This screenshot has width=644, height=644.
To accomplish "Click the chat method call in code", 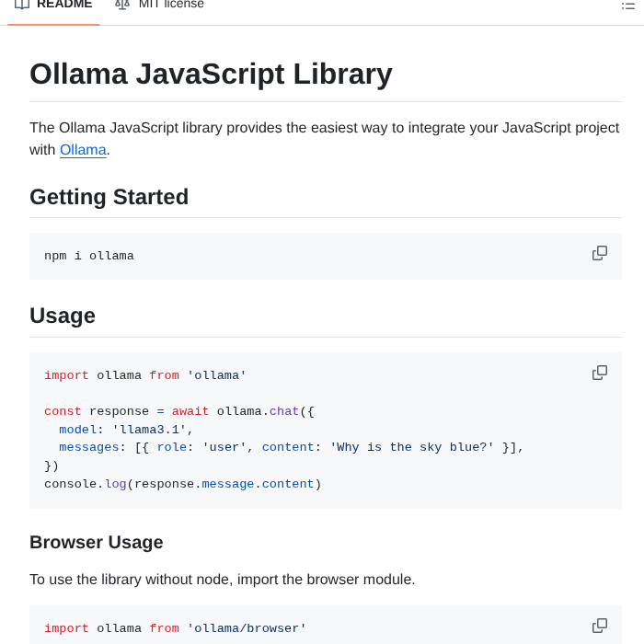I will 283,411.
